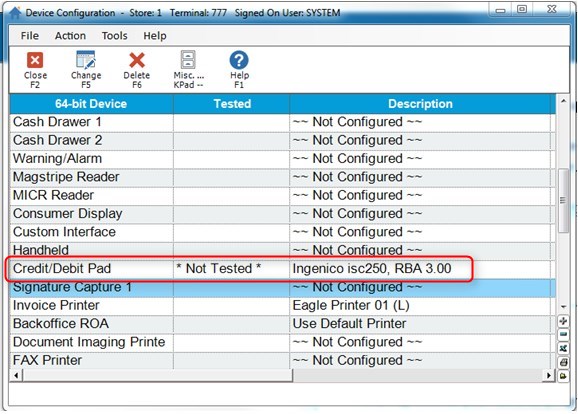Click the Delete F6 red X icon
Image resolution: width=578 pixels, height=414 pixels.
(137, 60)
